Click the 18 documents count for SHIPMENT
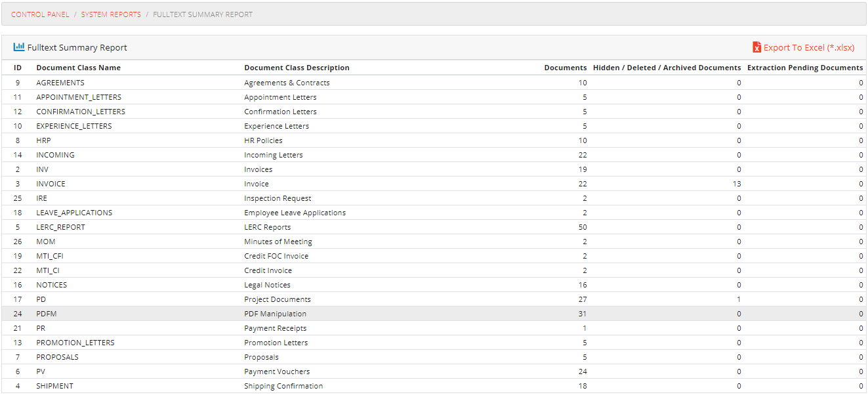The width and height of the screenshot is (868, 403). (583, 386)
